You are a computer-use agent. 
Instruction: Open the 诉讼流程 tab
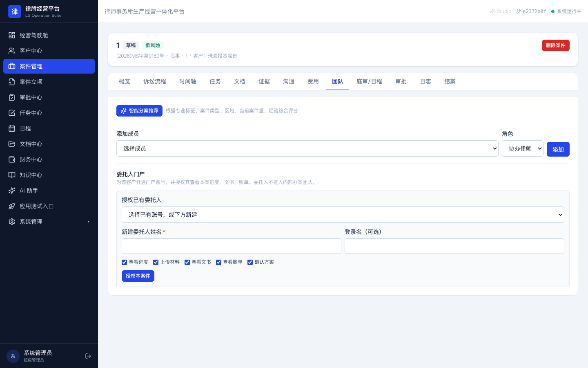point(155,81)
